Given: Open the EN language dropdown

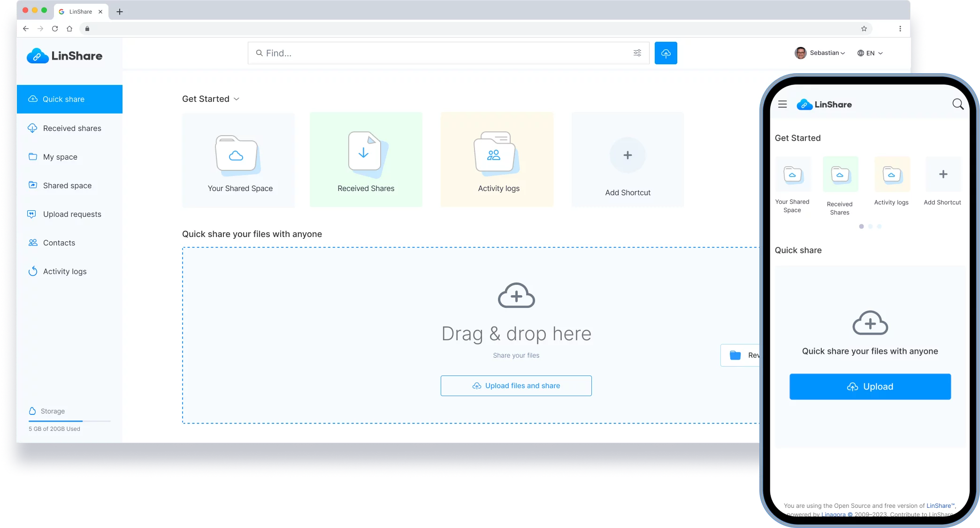Looking at the screenshot, I should [870, 53].
